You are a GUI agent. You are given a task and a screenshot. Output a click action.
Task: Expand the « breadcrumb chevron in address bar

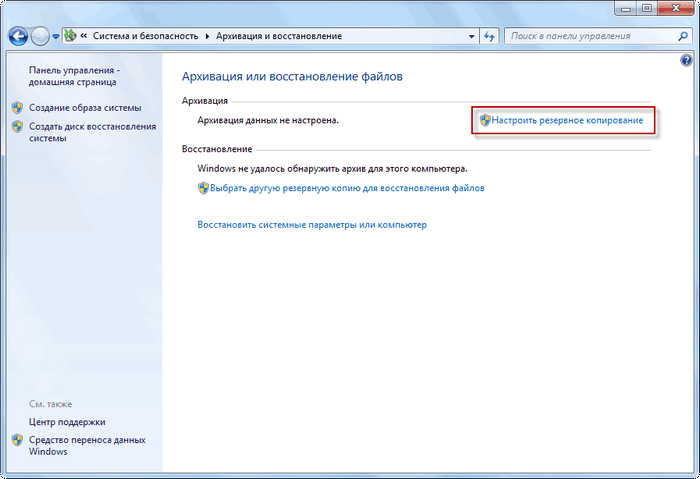[x=84, y=36]
